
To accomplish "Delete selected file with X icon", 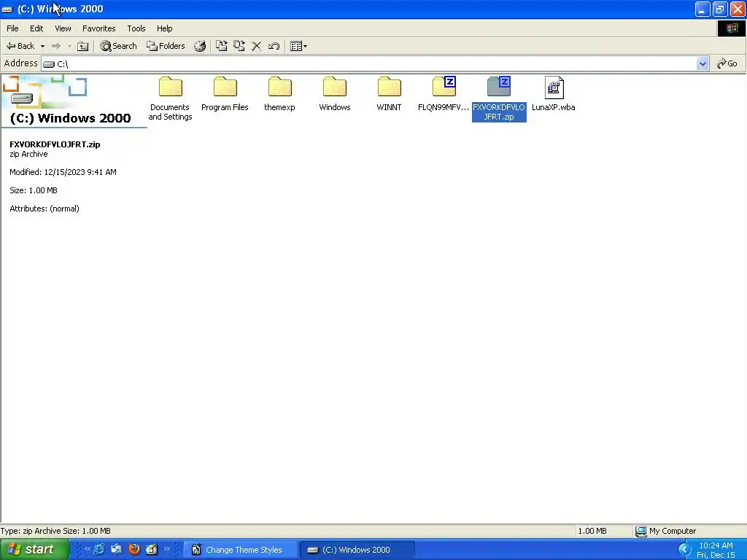I will (256, 46).
